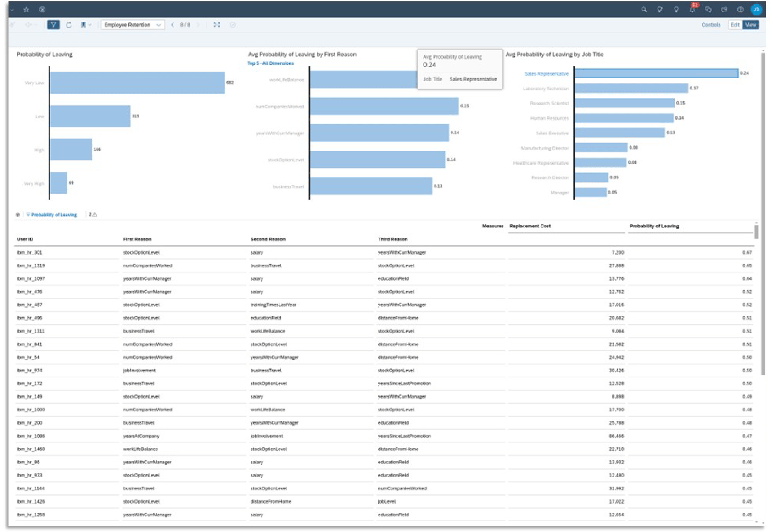770x532 pixels.
Task: Click the Replacement Cost measure header
Action: click(530, 226)
